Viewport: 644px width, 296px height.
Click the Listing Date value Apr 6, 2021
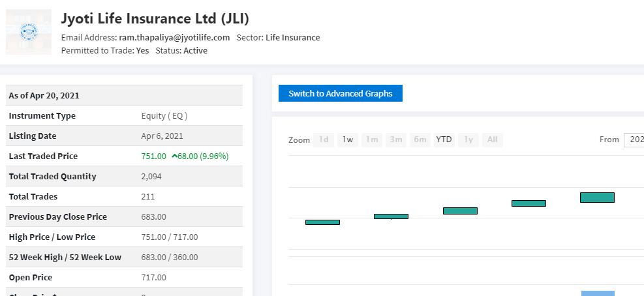tap(162, 136)
